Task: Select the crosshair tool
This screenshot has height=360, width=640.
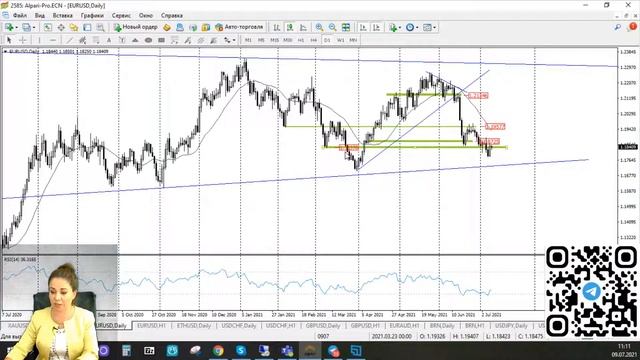Action: point(23,40)
